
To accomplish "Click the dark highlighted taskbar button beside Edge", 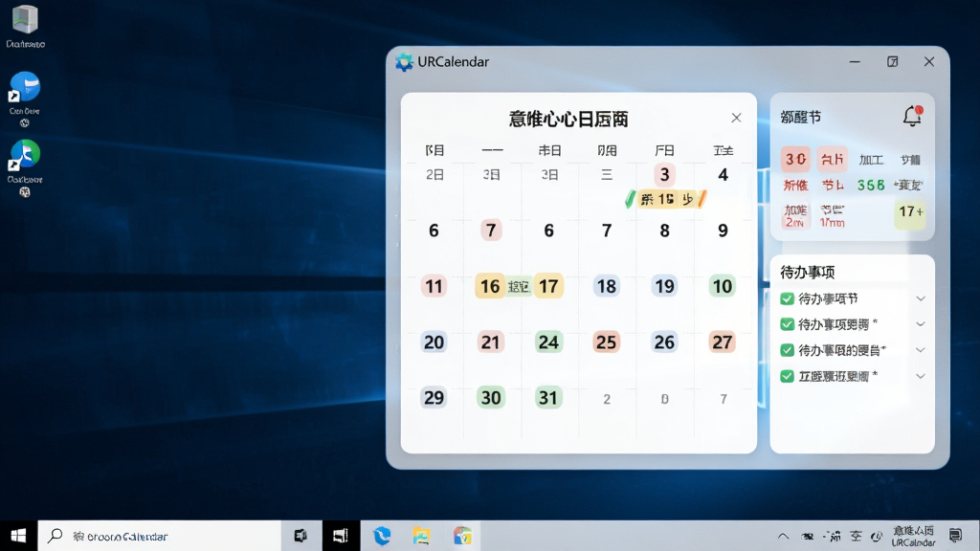I will (342, 536).
